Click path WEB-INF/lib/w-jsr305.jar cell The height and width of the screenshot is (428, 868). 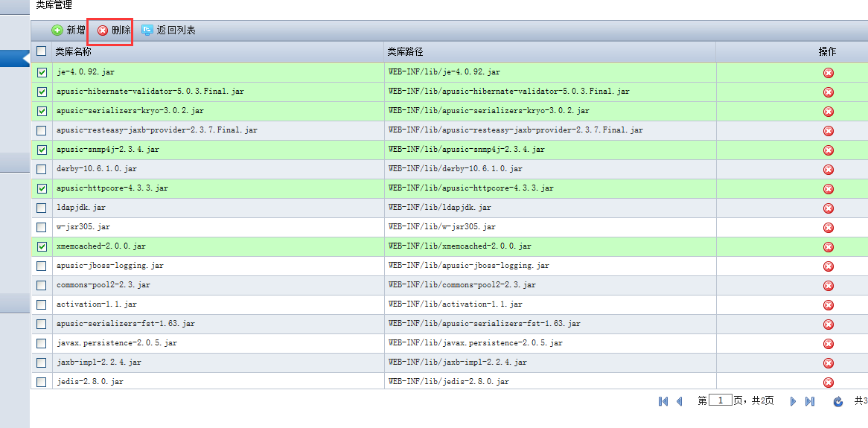550,227
